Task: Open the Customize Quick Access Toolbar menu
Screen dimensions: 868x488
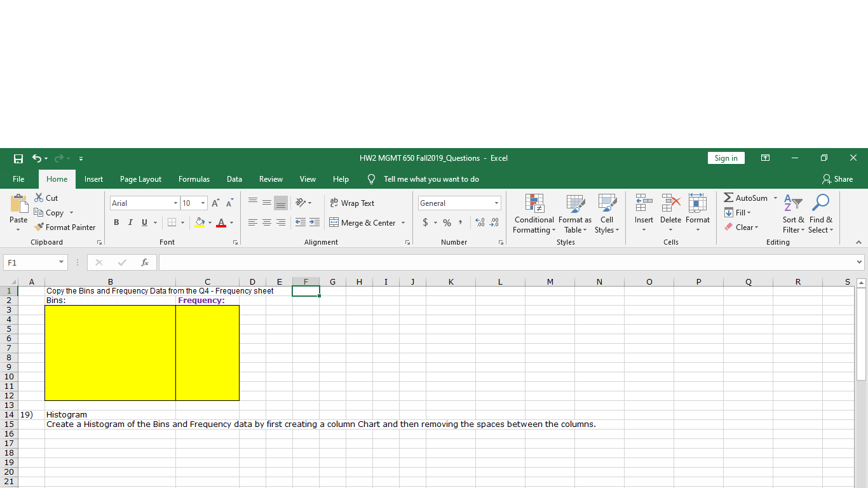Action: [x=81, y=158]
